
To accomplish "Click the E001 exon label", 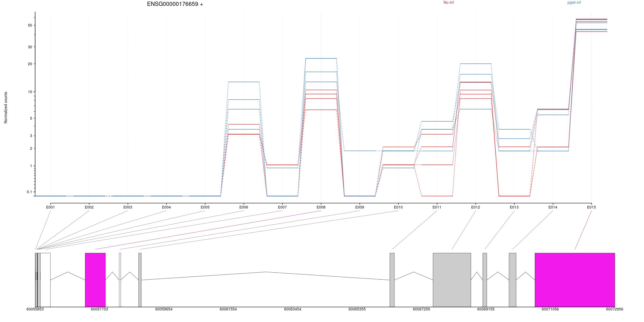I will point(50,207).
